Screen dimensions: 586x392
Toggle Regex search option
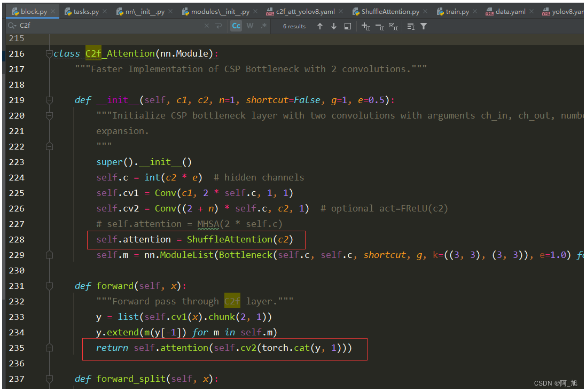263,26
